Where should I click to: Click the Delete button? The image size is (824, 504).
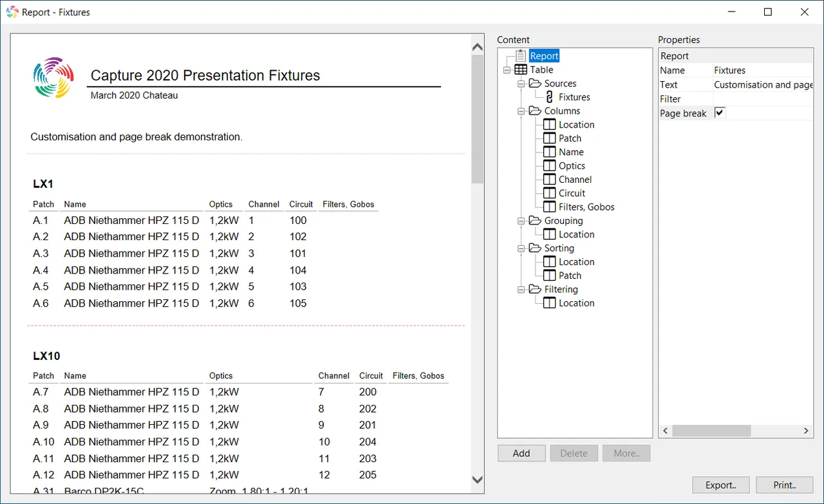[x=574, y=453]
